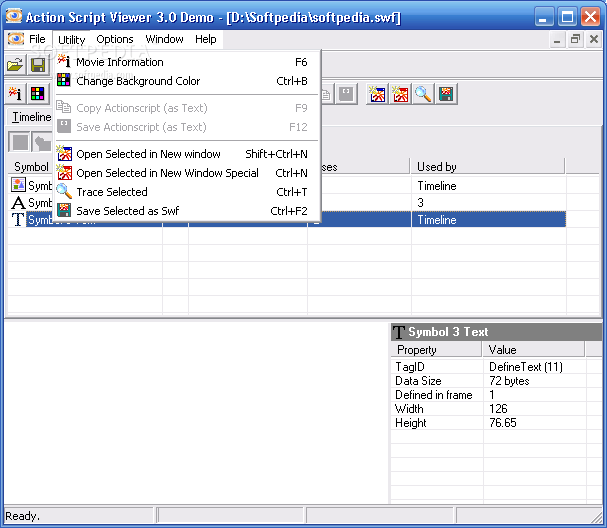Click the DefineText (11) value
Image resolution: width=607 pixels, height=528 pixels.
[526, 367]
